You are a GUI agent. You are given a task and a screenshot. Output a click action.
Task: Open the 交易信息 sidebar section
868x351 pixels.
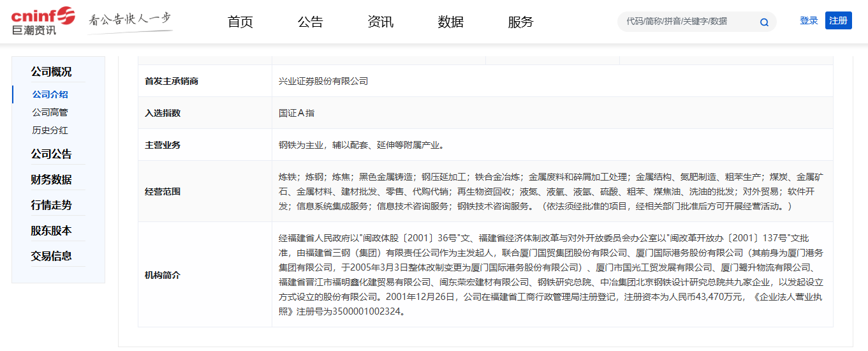(x=52, y=256)
